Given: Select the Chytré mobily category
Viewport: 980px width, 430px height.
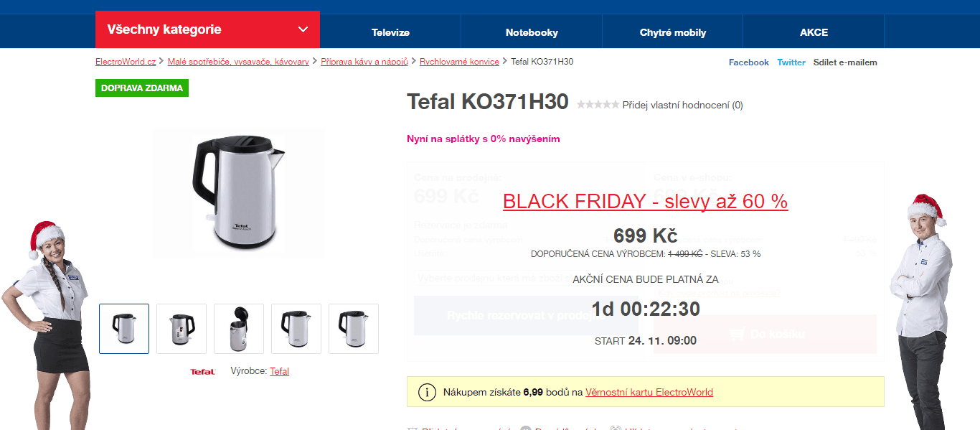Looking at the screenshot, I should point(672,32).
